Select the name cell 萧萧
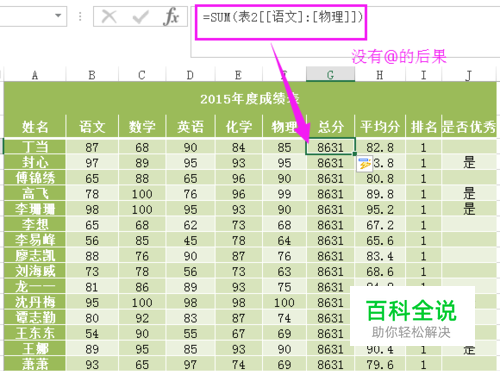This screenshot has width=500, height=371. coord(35,364)
